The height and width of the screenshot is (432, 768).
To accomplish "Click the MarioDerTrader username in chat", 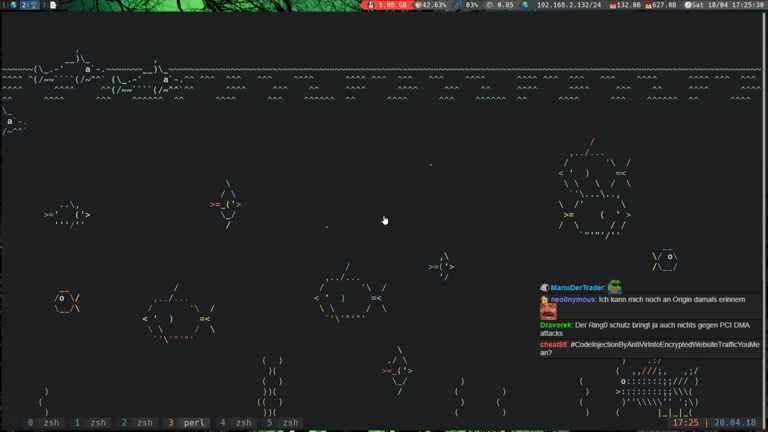I will tap(577, 288).
